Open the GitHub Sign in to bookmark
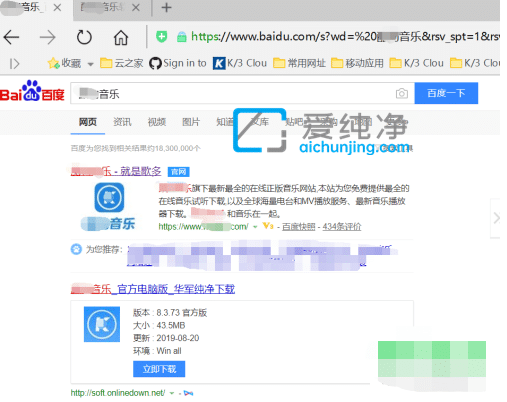 point(178,63)
